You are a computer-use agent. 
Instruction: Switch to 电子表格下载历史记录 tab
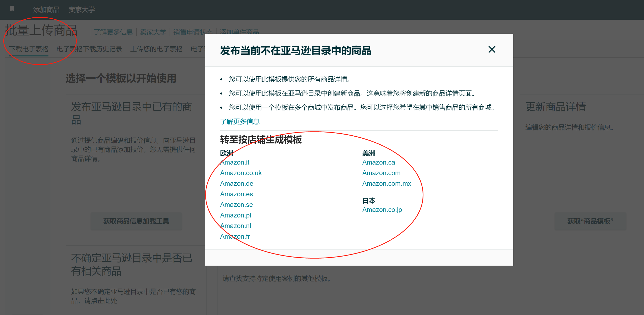(89, 49)
